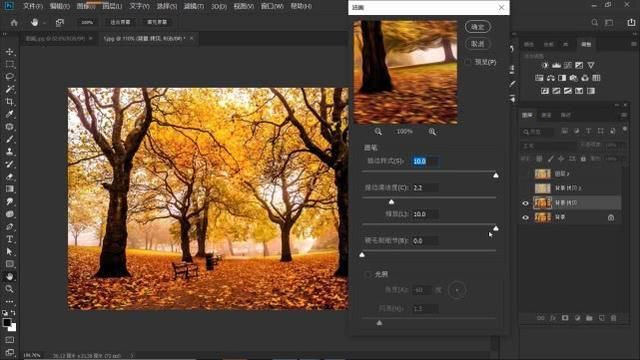Click the 适合屏幕 fit screen button

(x=120, y=22)
